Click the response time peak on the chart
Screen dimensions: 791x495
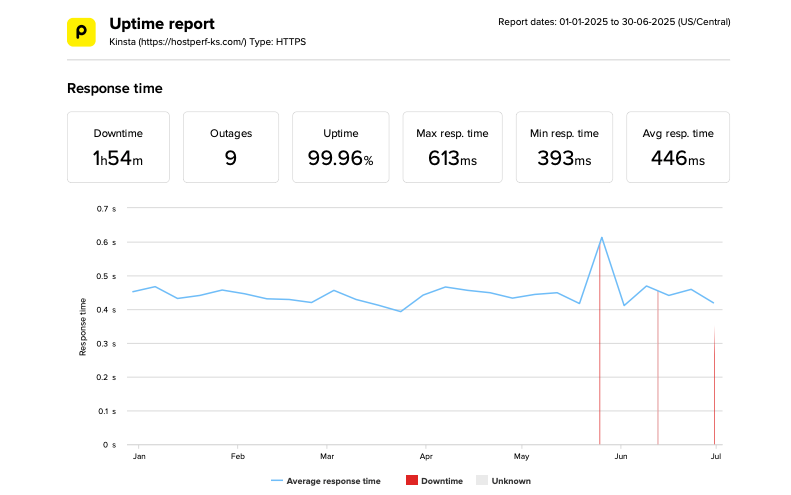click(x=601, y=238)
